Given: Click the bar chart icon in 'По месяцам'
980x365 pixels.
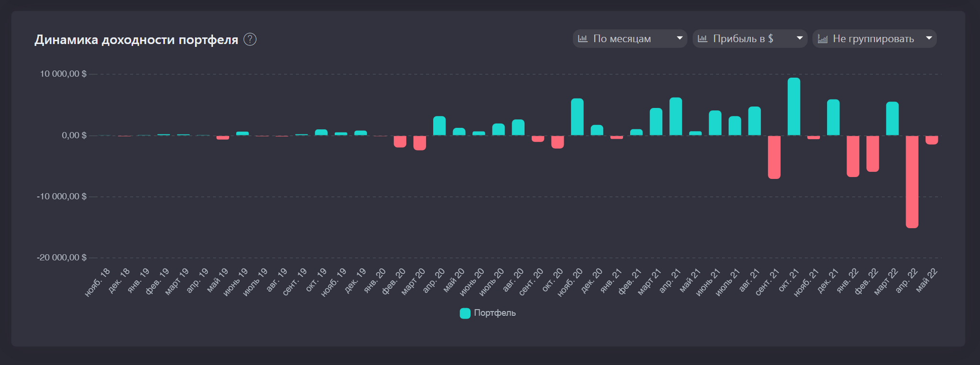Looking at the screenshot, I should pyautogui.click(x=583, y=38).
